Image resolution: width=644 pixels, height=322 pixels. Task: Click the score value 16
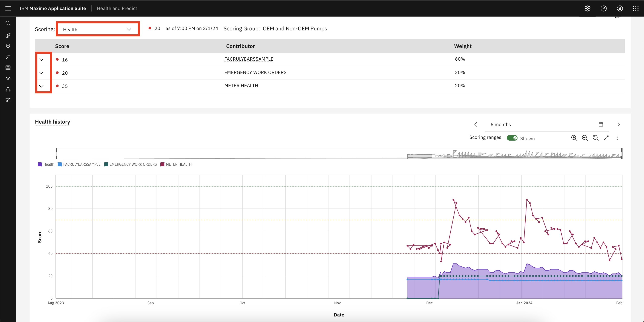click(x=65, y=60)
